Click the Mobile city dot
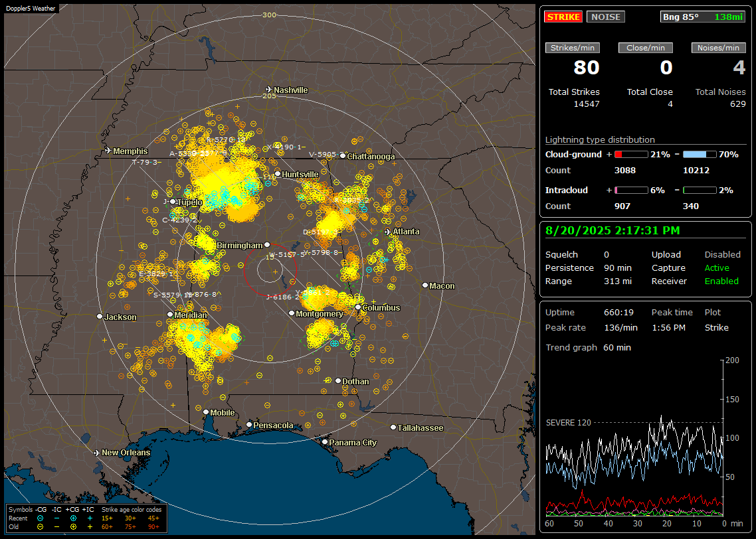 (x=206, y=412)
